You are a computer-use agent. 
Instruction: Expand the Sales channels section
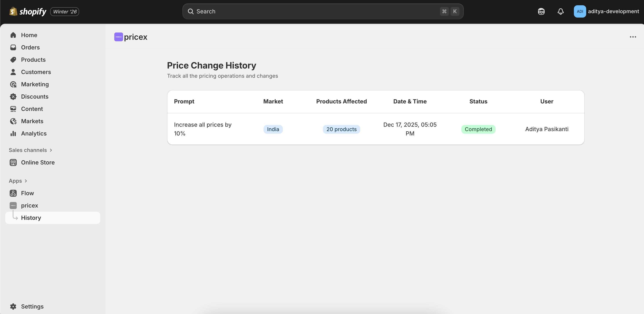tap(51, 150)
